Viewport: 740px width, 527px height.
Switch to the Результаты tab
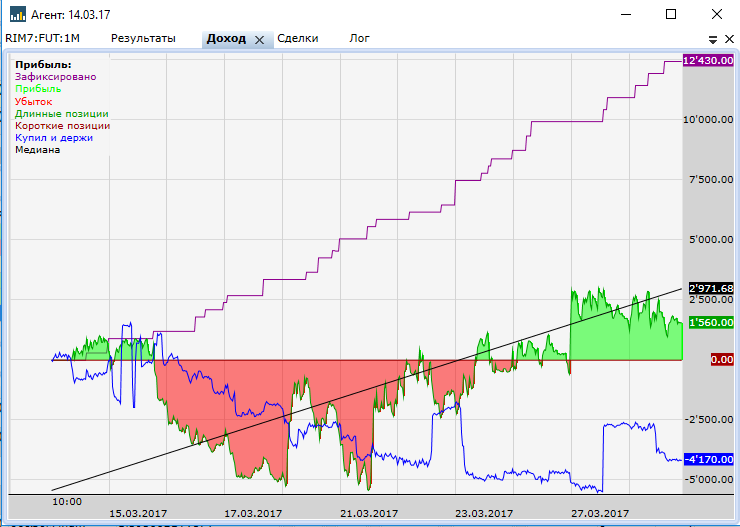click(143, 39)
